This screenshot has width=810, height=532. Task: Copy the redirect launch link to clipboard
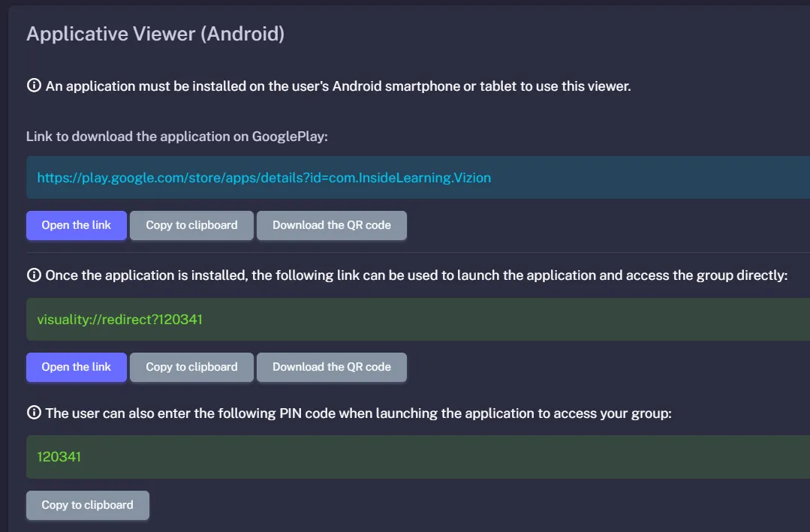(x=191, y=367)
